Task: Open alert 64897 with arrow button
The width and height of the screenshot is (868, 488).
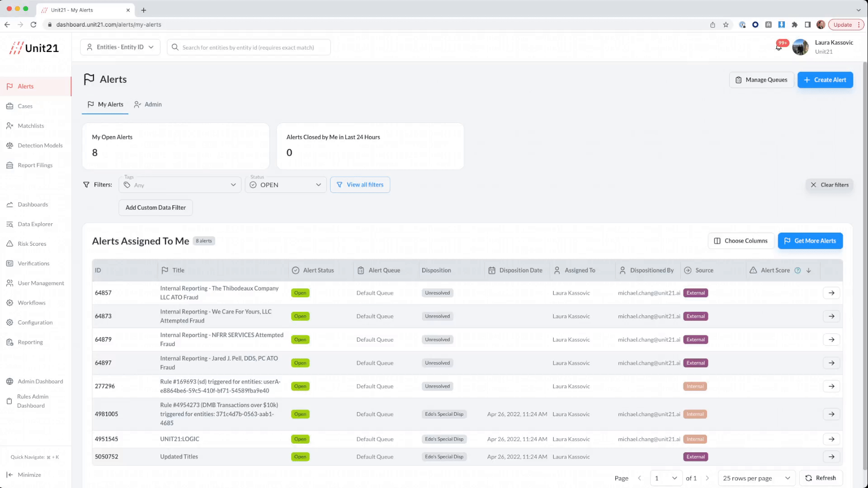Action: coord(831,363)
